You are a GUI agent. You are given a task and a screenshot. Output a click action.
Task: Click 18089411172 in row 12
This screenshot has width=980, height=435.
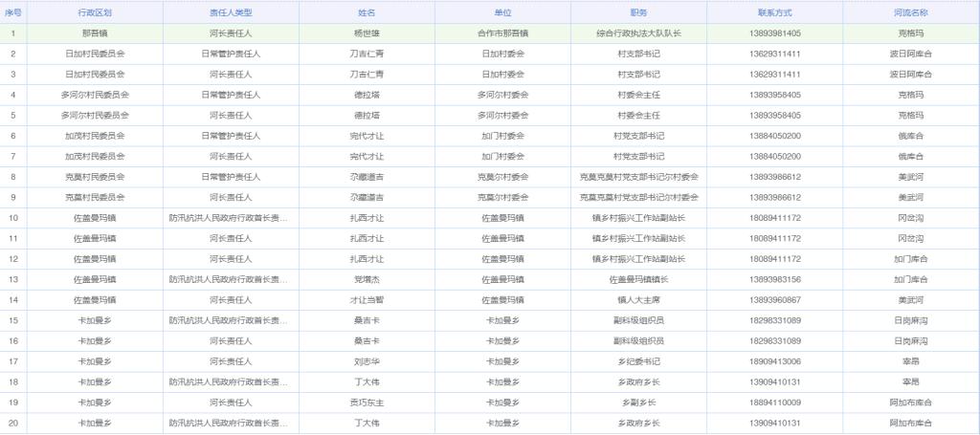pyautogui.click(x=774, y=259)
